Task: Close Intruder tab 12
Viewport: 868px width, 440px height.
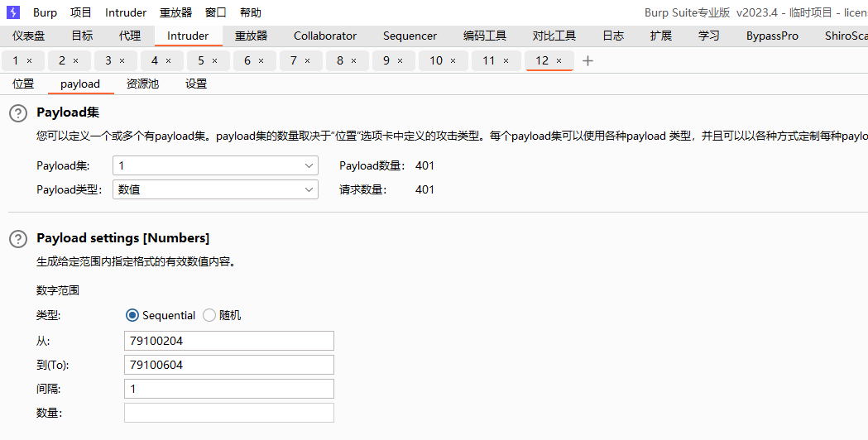Action: (x=559, y=61)
